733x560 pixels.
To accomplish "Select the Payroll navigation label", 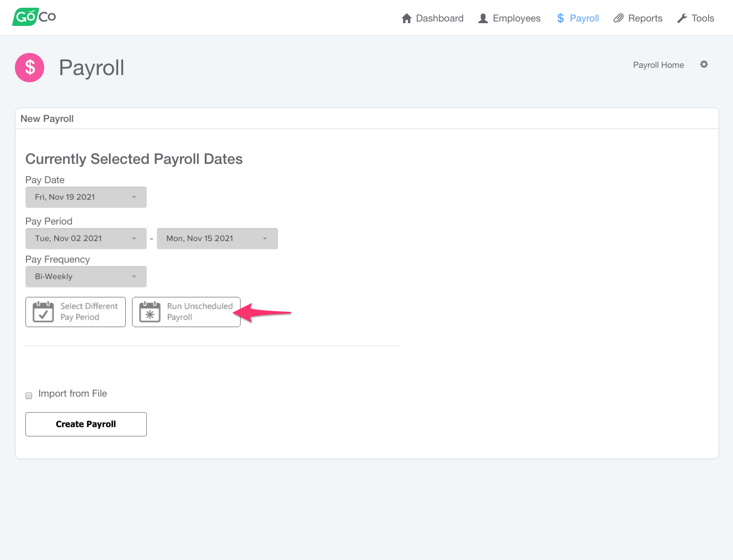I will [x=584, y=18].
